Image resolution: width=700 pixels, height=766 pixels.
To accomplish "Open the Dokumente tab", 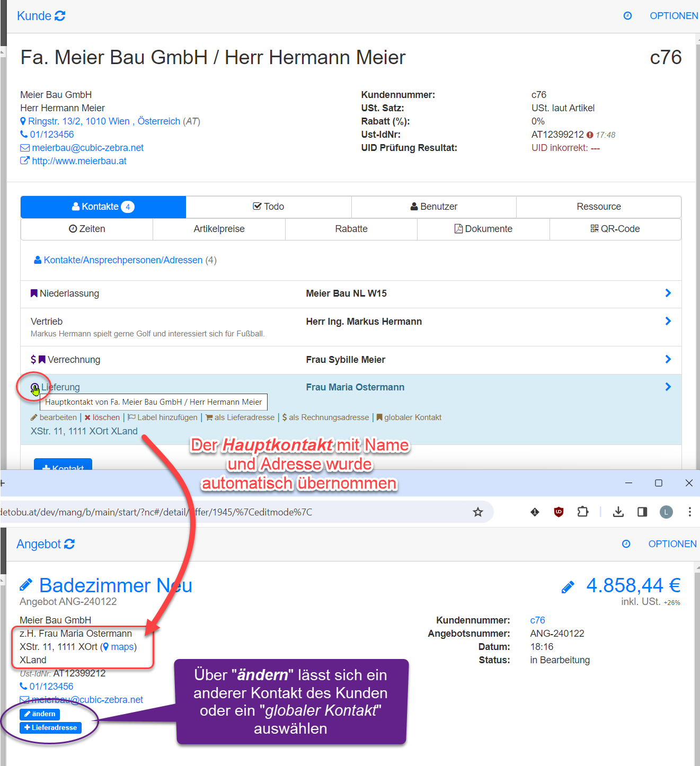I will tap(483, 229).
